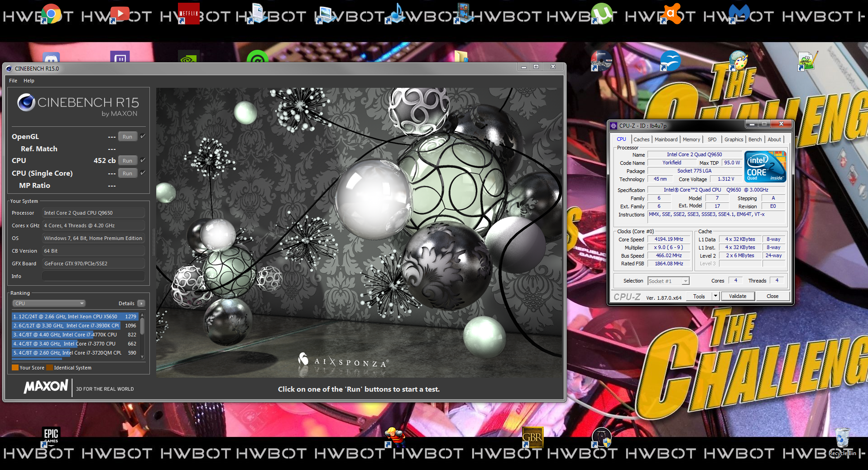The width and height of the screenshot is (868, 470).
Task: Open the documents library shortcut icon
Action: [x=257, y=14]
